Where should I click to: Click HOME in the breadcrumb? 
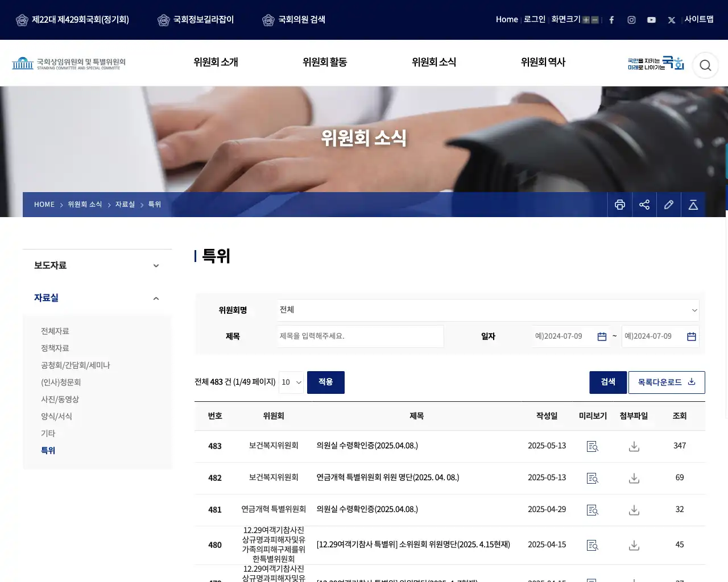44,205
